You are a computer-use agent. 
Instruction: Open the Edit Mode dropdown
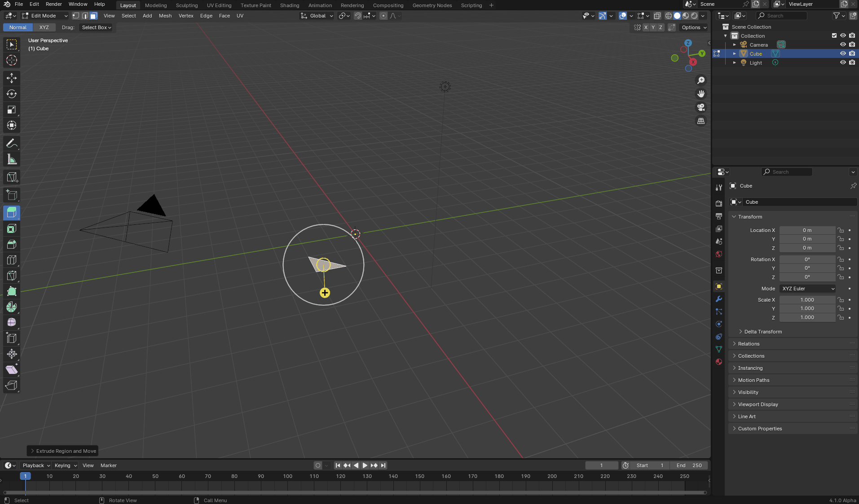click(45, 16)
